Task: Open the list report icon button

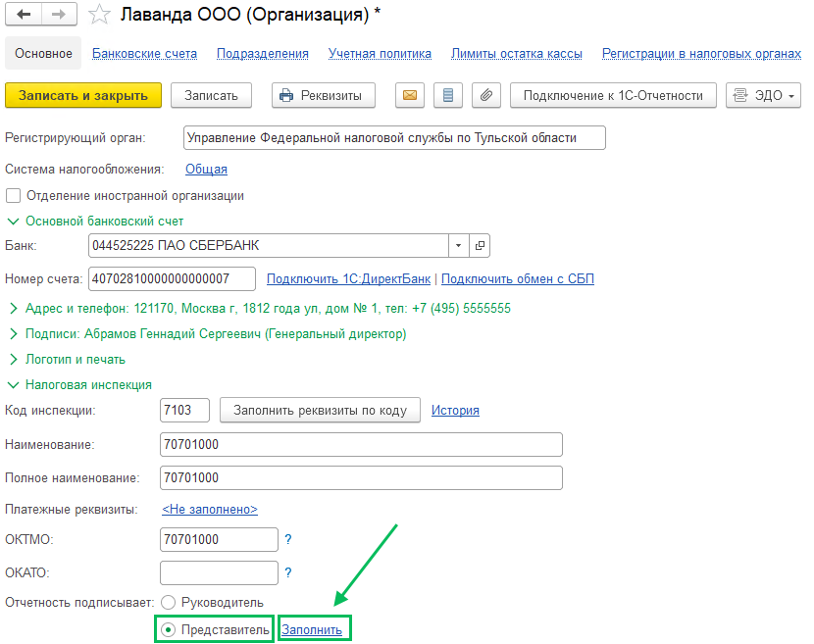Action: point(448,95)
